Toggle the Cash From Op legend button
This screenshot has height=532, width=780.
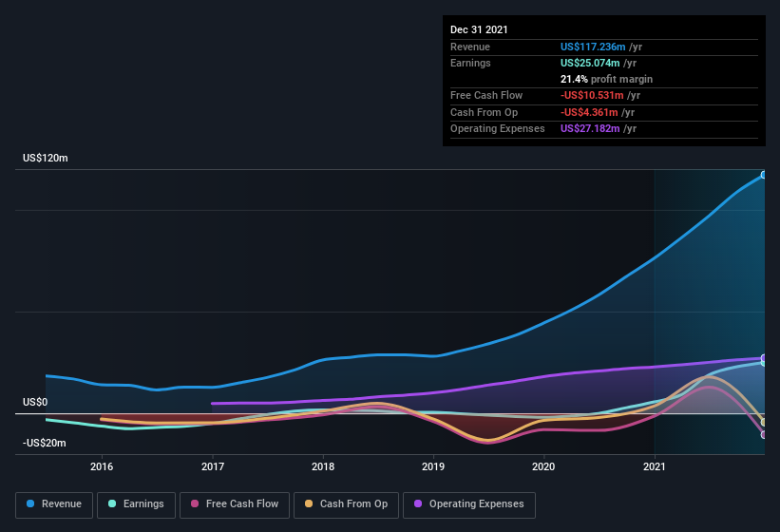pyautogui.click(x=346, y=504)
